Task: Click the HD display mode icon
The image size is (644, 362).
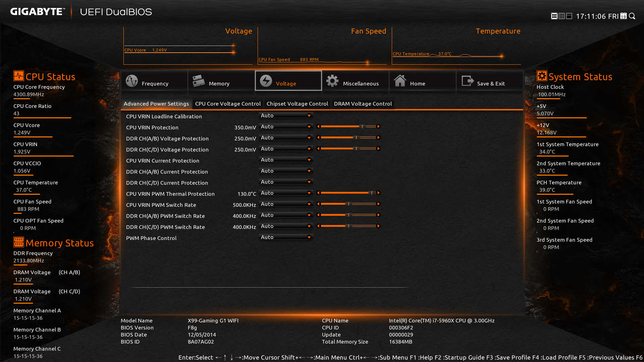Action: coord(554,16)
